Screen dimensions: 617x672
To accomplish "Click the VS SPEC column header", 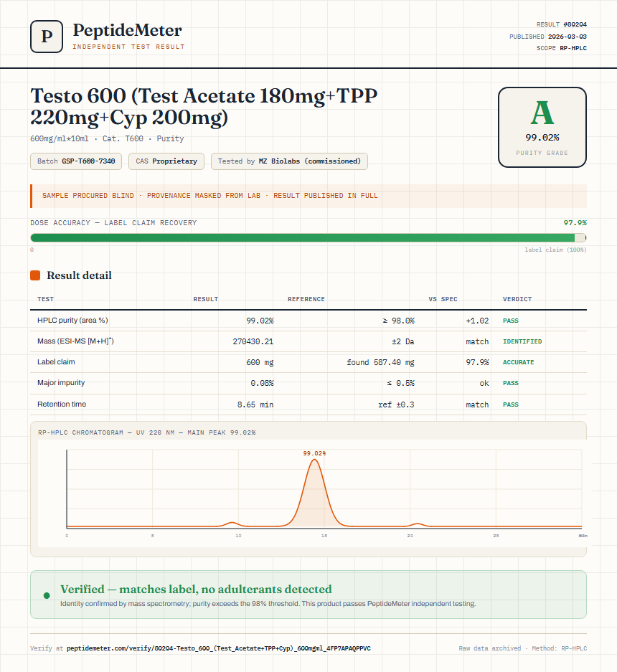I will point(443,299).
